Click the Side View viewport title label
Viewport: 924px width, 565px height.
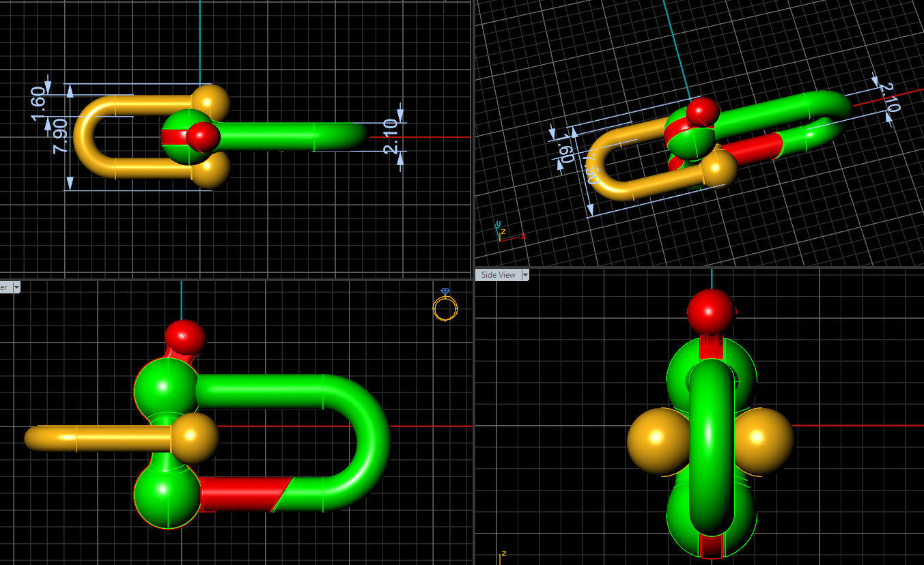click(x=498, y=275)
